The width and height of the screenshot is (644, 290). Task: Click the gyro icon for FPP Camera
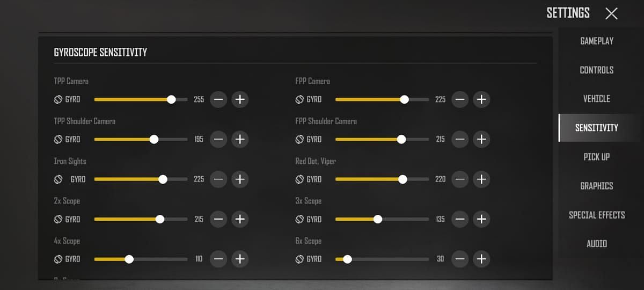click(300, 99)
